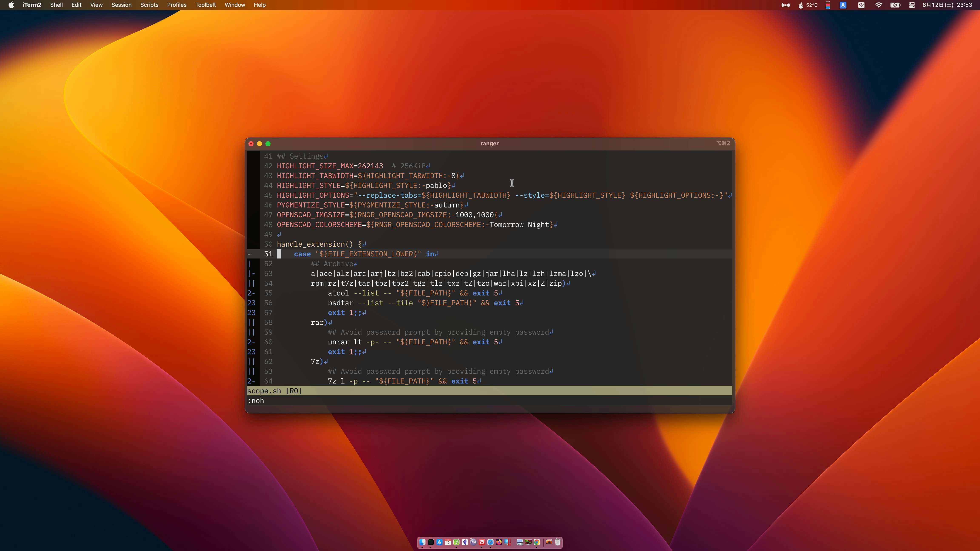
Task: Click the colored memory usage bar icon
Action: (x=828, y=5)
